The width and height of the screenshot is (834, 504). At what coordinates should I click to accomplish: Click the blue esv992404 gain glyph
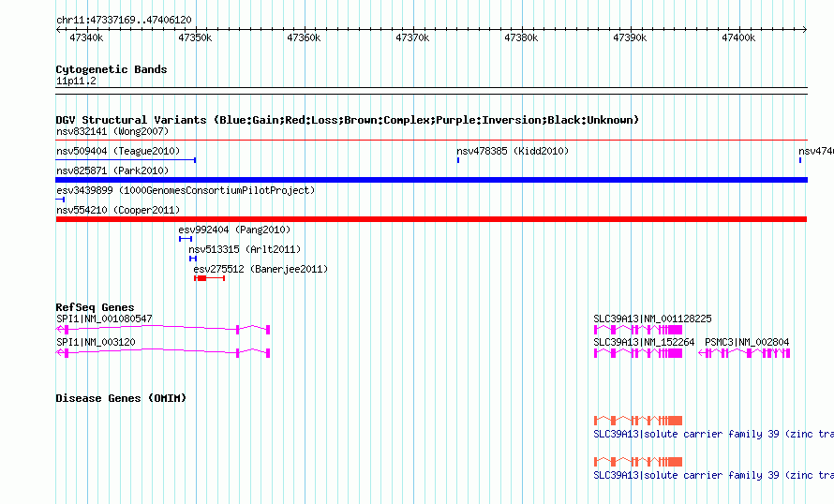186,239
